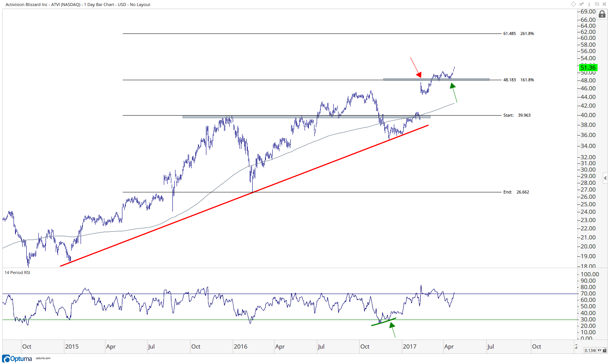The width and height of the screenshot is (610, 364).
Task: Click the diamond icon in the chart header
Action: point(573,4)
